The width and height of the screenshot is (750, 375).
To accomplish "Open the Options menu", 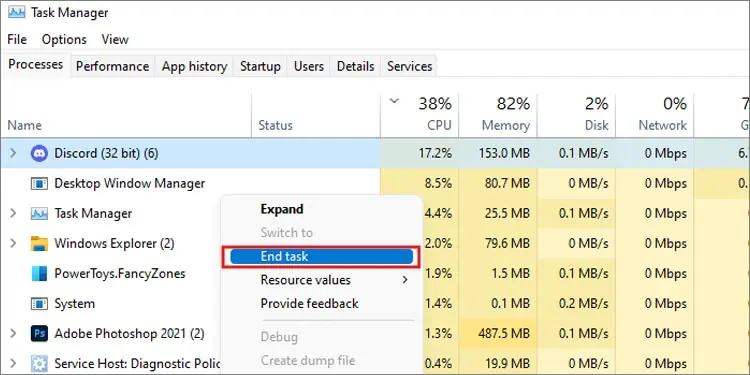I will [x=64, y=39].
